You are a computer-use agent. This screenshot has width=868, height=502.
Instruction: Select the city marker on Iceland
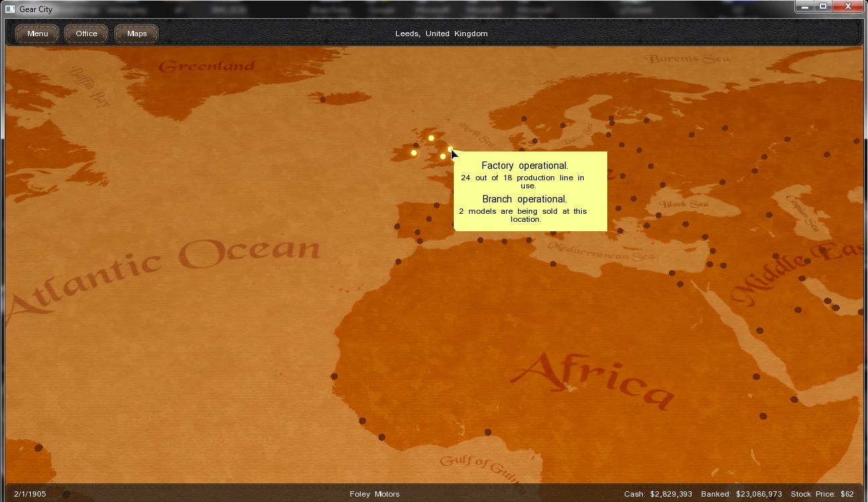pyautogui.click(x=322, y=100)
